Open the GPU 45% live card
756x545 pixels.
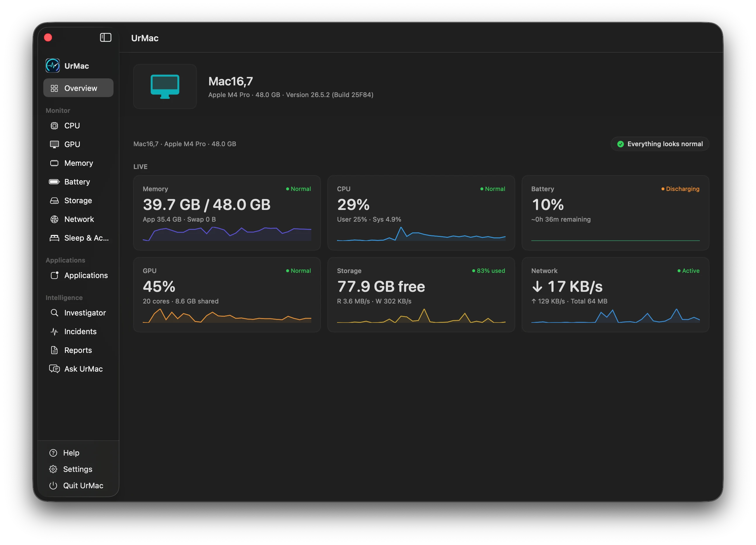tap(227, 294)
